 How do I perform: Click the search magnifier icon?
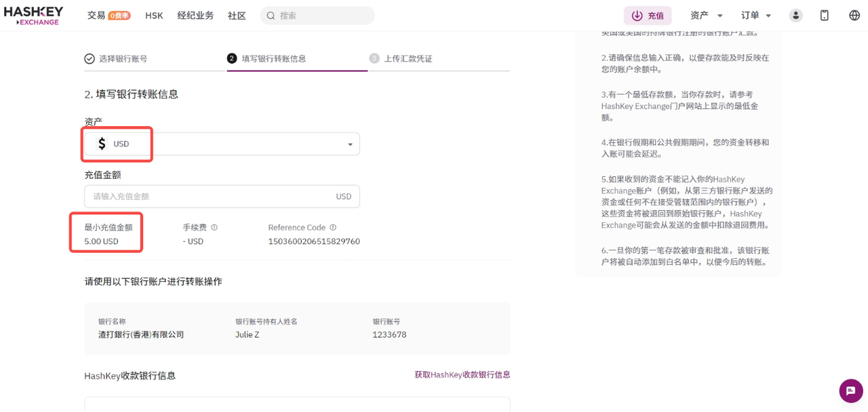(x=271, y=16)
